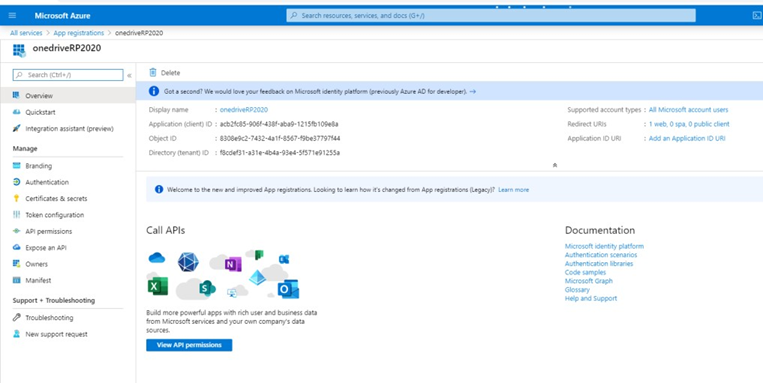Focus the top resource search box
The height and width of the screenshot is (383, 763).
pos(490,16)
